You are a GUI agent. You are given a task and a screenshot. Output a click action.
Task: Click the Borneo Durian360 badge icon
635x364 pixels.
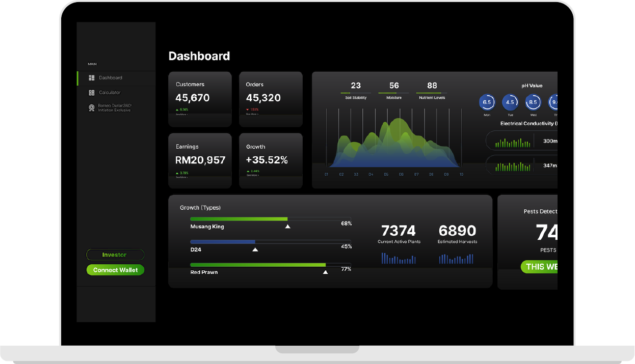[x=92, y=107]
